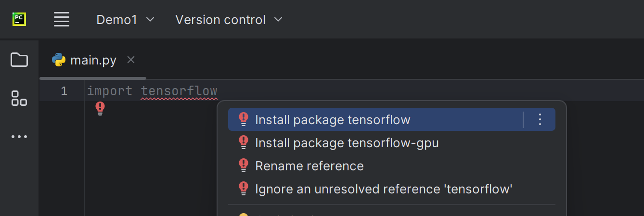Open the Version control dropdown
Image resolution: width=644 pixels, height=216 pixels.
pyautogui.click(x=229, y=20)
